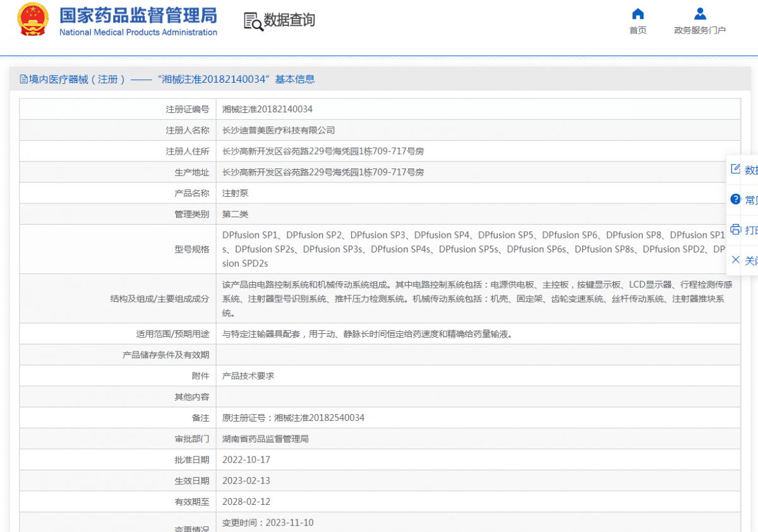Open 政务服务门户 via the person icon
This screenshot has height=532, width=758.
click(699, 14)
